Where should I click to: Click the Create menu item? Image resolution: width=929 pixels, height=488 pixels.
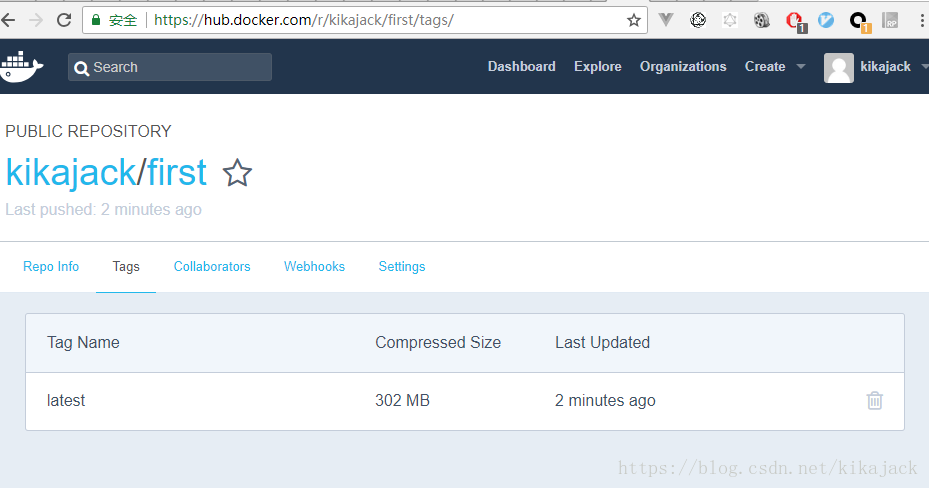pos(765,66)
